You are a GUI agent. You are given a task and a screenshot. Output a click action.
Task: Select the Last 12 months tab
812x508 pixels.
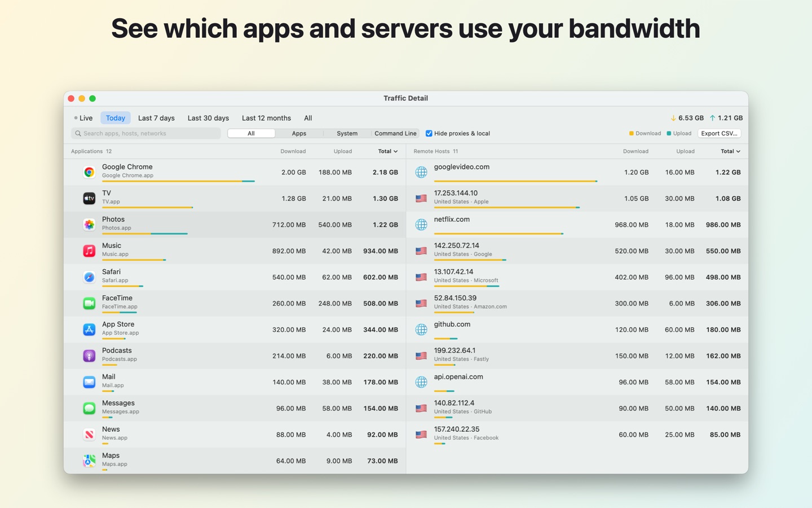pos(266,118)
